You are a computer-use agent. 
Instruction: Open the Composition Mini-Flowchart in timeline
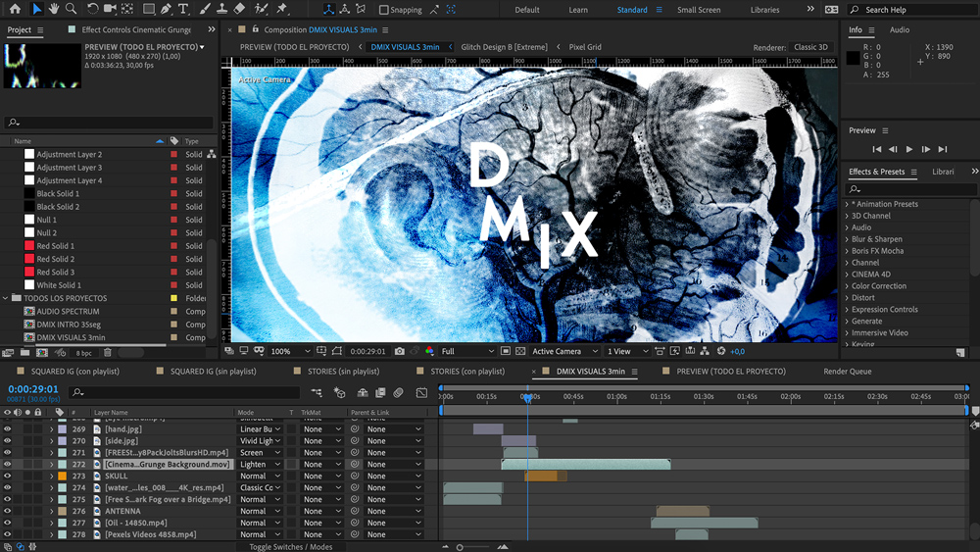[317, 392]
